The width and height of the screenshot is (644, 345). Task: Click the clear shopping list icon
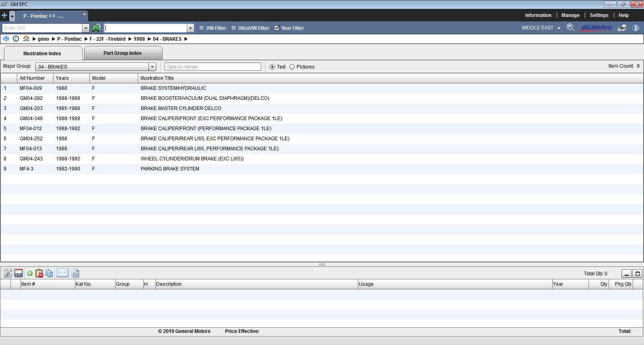pyautogui.click(x=8, y=273)
